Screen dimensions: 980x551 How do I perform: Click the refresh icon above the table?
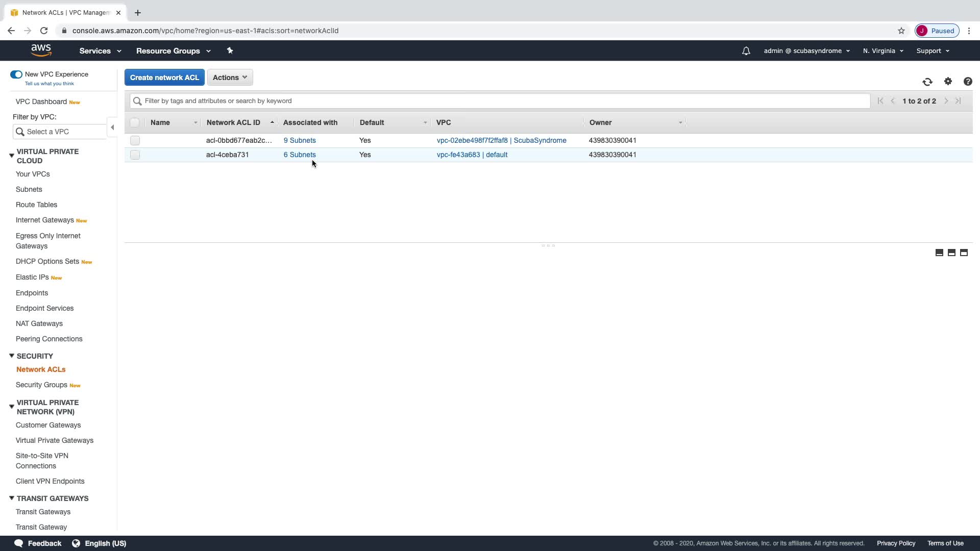click(x=927, y=82)
